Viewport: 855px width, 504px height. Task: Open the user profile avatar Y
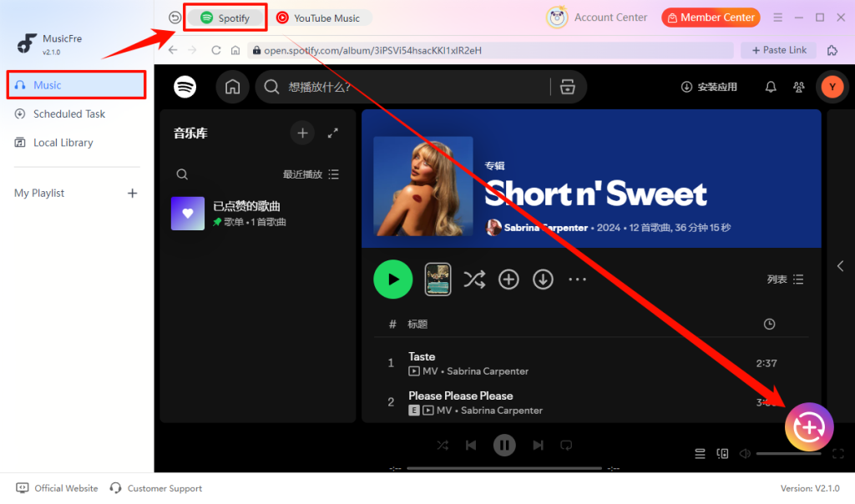[x=832, y=87]
